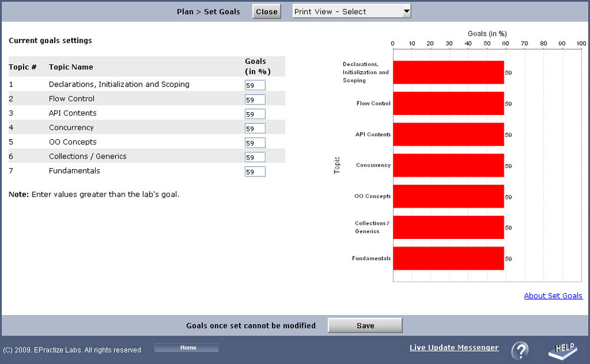Click the Collections / Generics goal input field

click(255, 158)
